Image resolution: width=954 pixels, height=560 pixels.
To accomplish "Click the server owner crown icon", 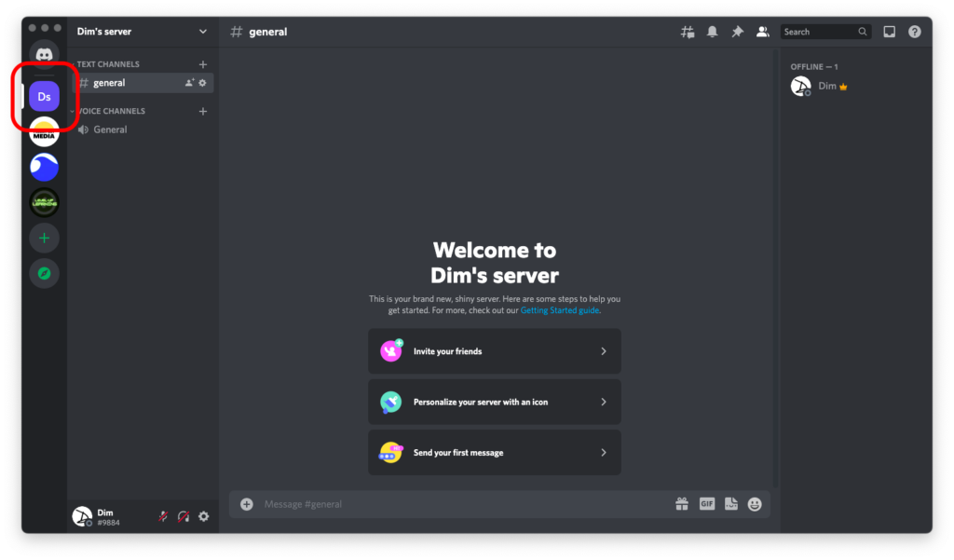I will coord(843,87).
